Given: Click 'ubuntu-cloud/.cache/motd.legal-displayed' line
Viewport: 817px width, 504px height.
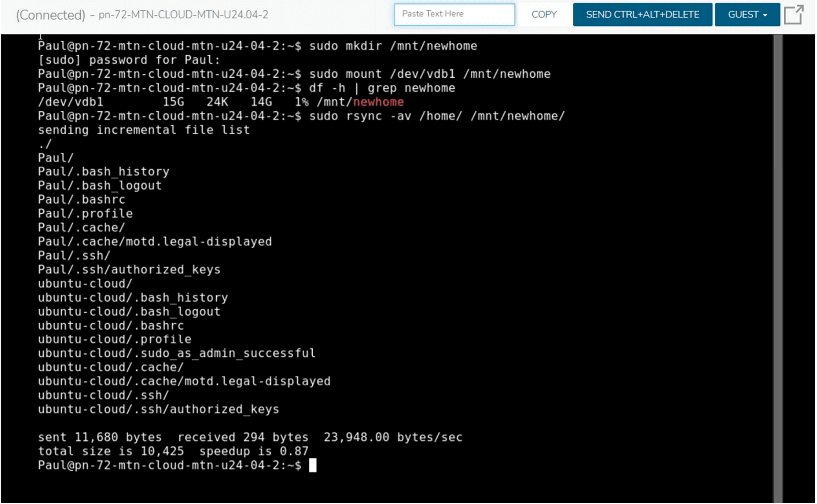Looking at the screenshot, I should pyautogui.click(x=184, y=381).
